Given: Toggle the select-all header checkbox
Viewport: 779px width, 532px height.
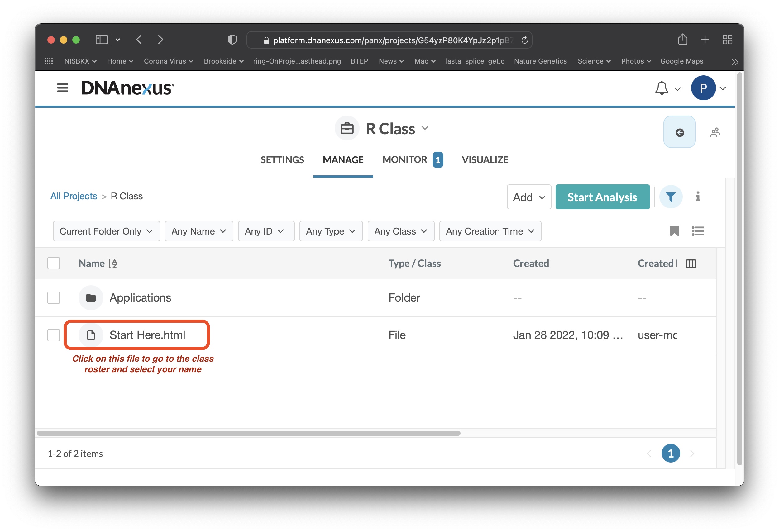Looking at the screenshot, I should pos(54,264).
